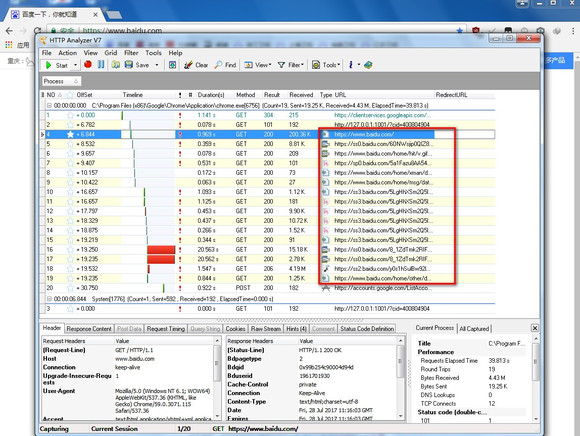
Task: Toggle star for request row 1
Action: tap(70, 115)
